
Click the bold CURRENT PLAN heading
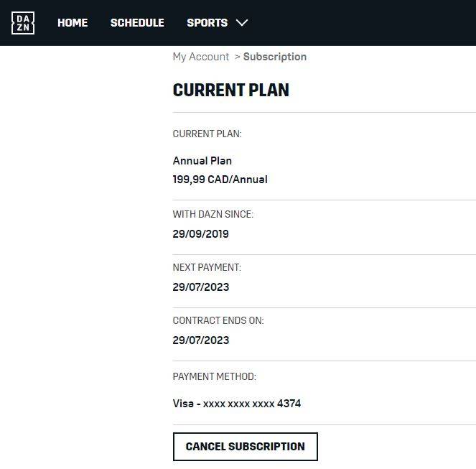click(x=231, y=90)
